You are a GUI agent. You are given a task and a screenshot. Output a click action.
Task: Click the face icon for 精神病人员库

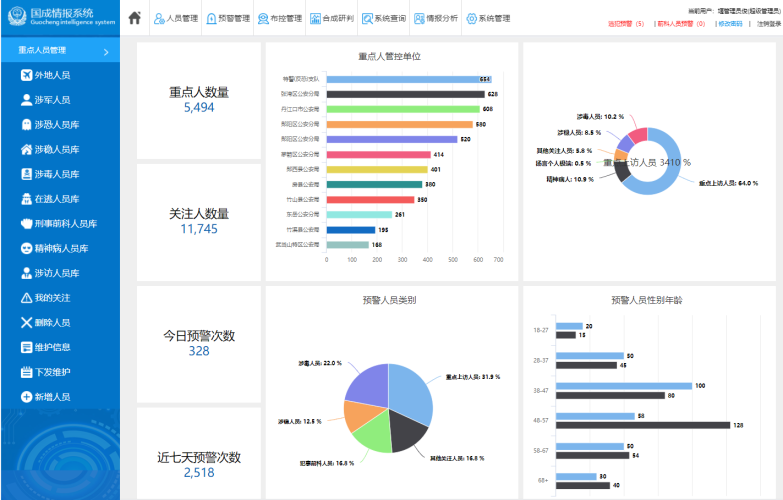tap(27, 249)
